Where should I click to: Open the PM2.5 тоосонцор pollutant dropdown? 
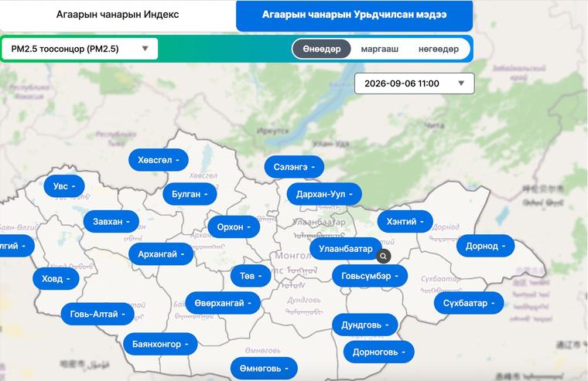(x=80, y=49)
